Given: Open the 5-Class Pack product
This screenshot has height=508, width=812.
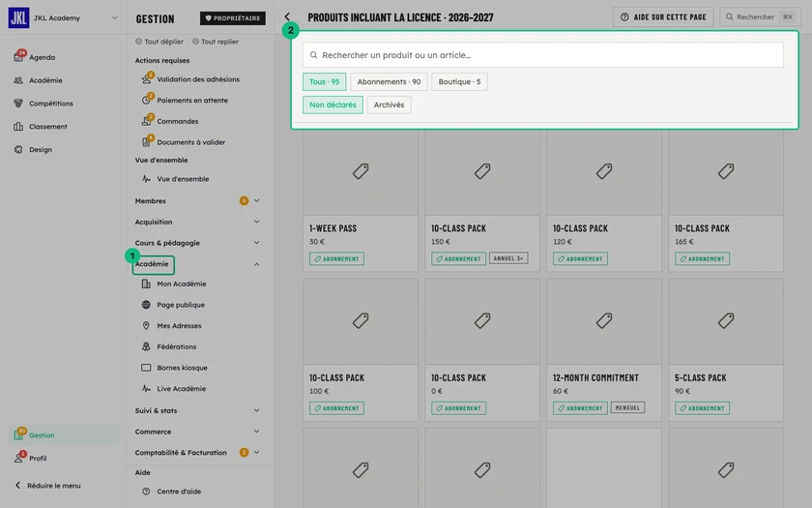Looking at the screenshot, I should coord(726,350).
